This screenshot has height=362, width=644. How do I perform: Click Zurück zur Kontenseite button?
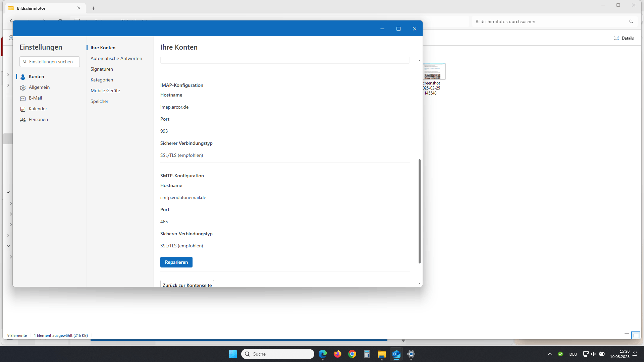[x=187, y=284]
